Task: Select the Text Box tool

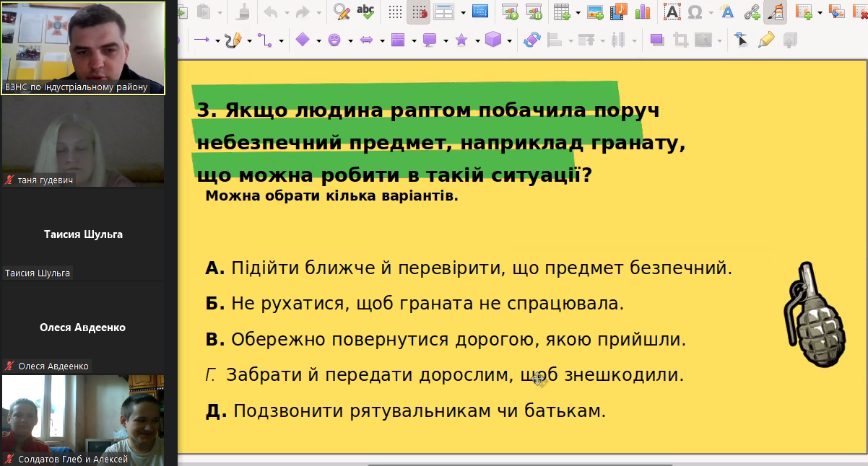Action: (x=672, y=12)
